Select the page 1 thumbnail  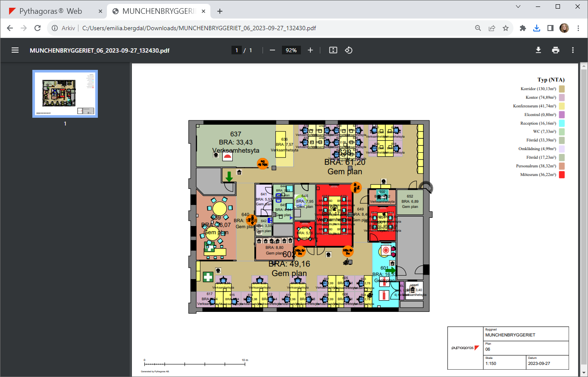coord(65,94)
